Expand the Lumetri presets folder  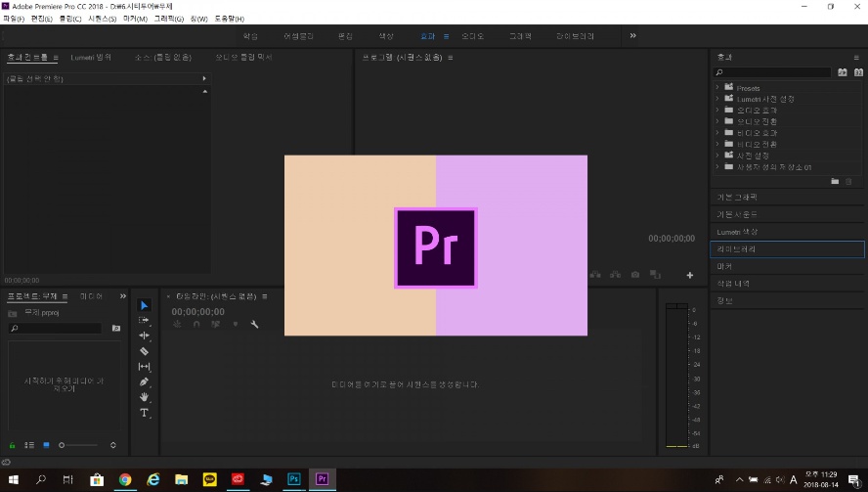717,99
